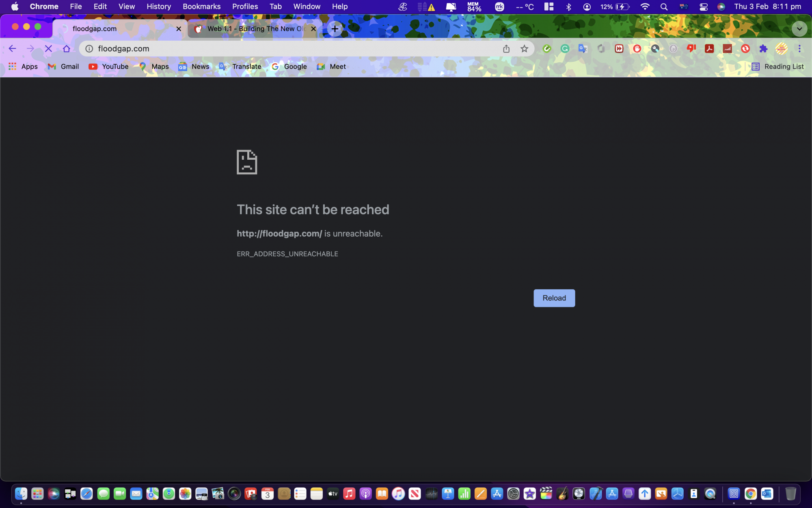Open the Bookmarks menu

[x=201, y=7]
